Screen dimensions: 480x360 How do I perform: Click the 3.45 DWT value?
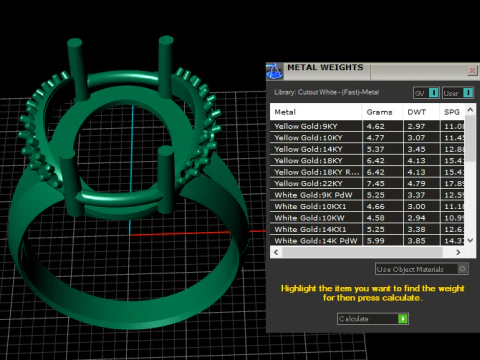point(416,149)
